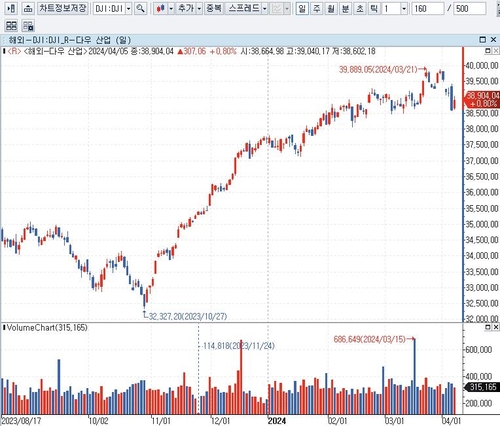Click the 스프레드 button
Viewport: 500px width, 426px height.
point(244,8)
